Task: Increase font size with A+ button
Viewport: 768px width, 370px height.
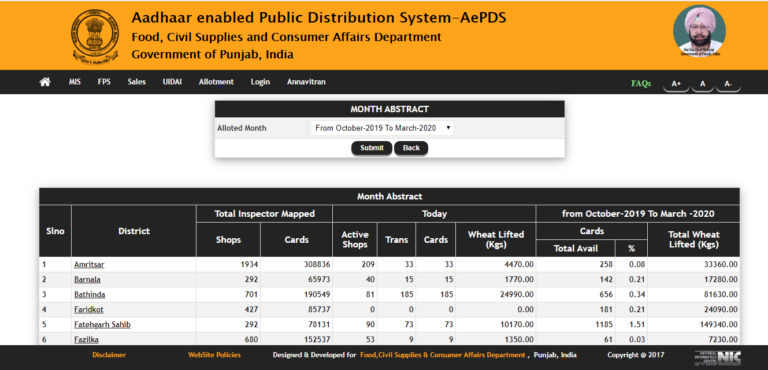Action: [676, 84]
